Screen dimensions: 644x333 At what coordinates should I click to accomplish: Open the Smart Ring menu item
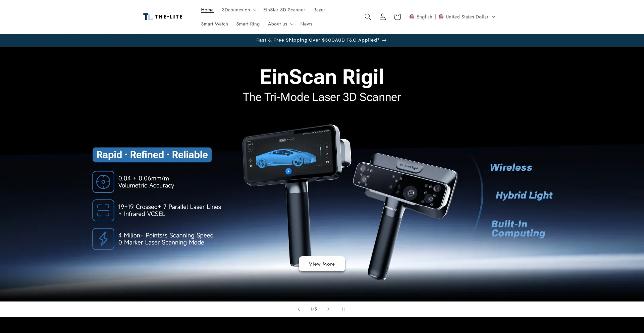248,24
